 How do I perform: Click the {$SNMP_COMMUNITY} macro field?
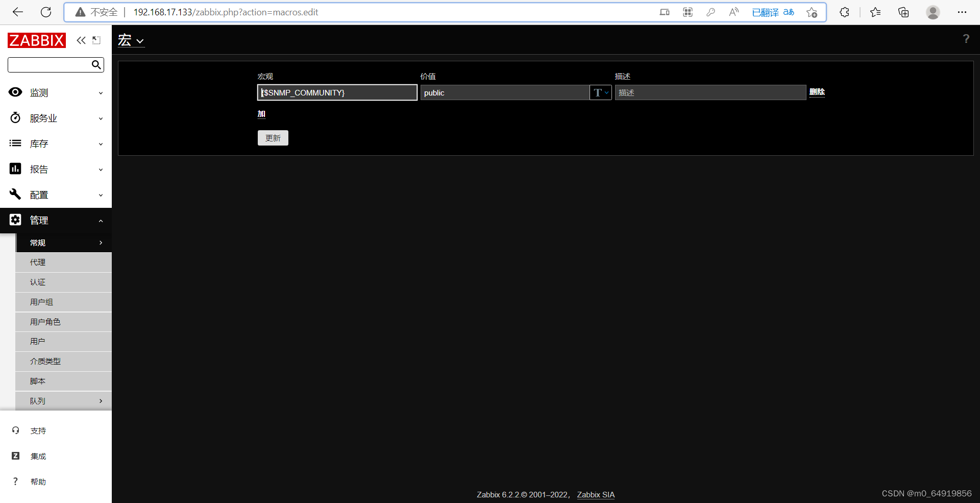click(x=337, y=92)
